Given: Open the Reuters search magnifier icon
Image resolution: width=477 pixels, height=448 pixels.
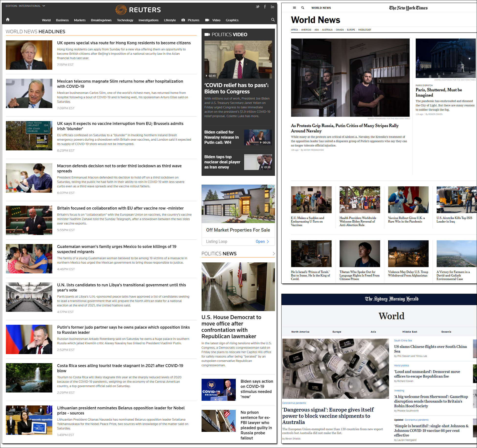Looking at the screenshot, I should pos(273,20).
